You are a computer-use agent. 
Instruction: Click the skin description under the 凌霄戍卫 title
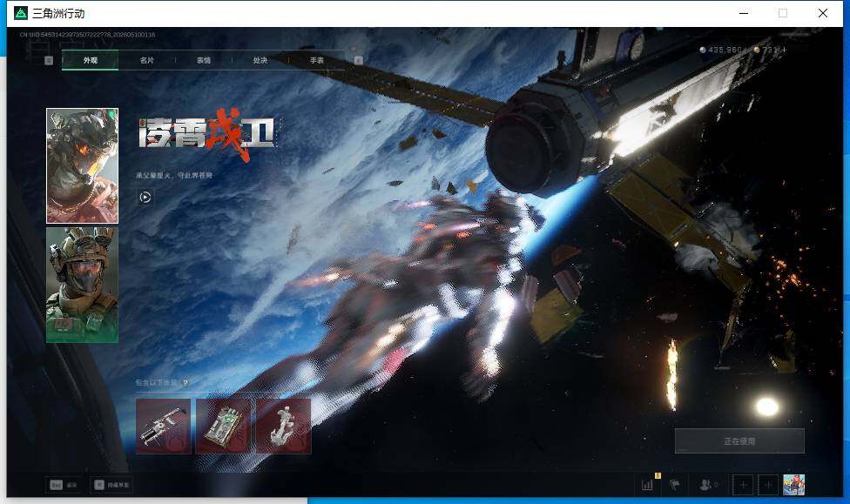(x=174, y=175)
